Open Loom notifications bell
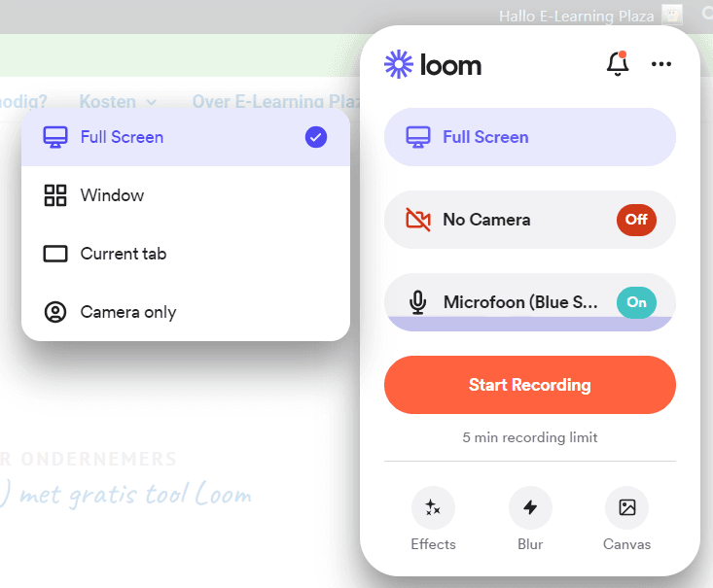This screenshot has width=713, height=588. (x=617, y=64)
